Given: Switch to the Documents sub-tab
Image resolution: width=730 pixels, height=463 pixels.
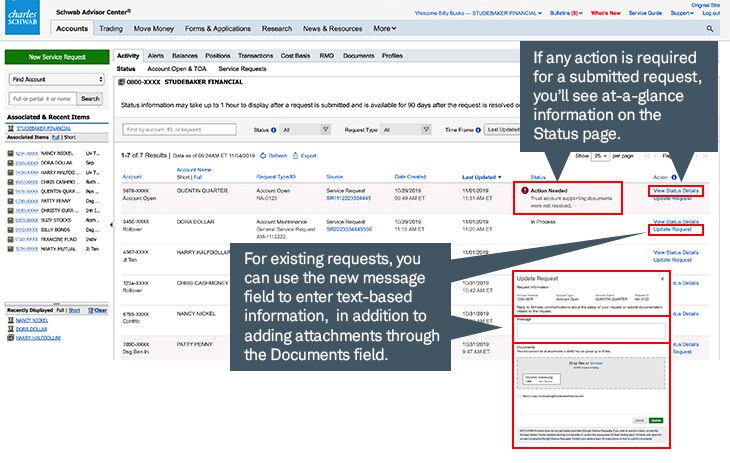Looking at the screenshot, I should (x=358, y=55).
